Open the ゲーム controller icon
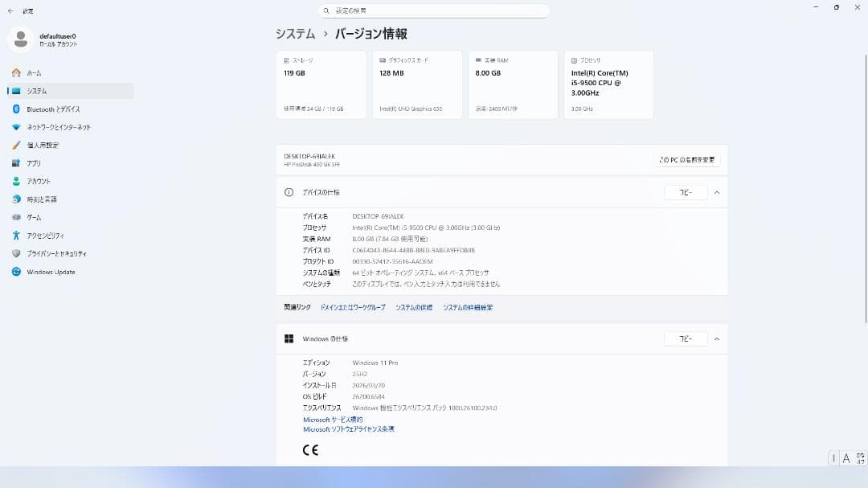Image resolution: width=868 pixels, height=488 pixels. tap(16, 217)
